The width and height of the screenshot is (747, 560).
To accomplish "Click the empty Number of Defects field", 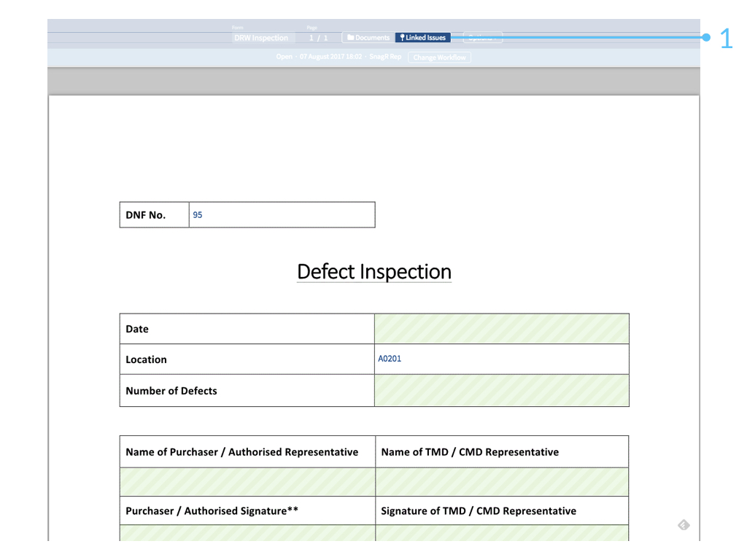I will click(x=502, y=391).
